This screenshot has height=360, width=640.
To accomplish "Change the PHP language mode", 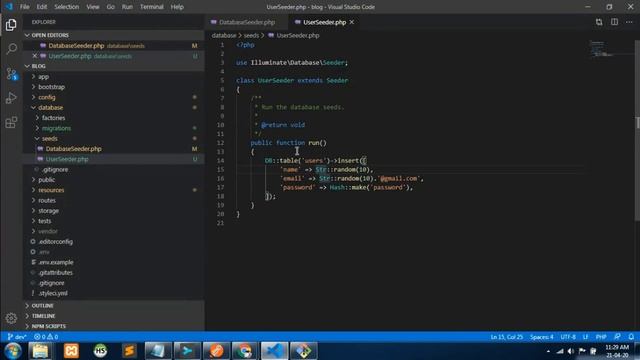I will [601, 337].
